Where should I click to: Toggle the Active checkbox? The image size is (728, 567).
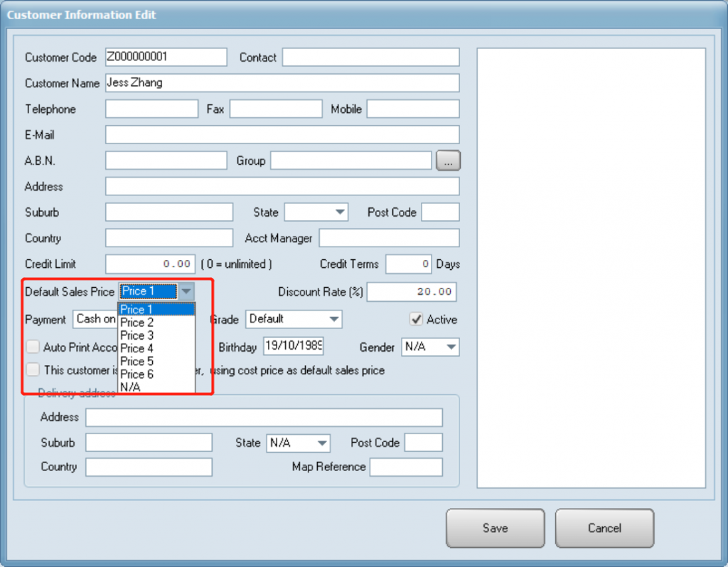[x=417, y=320]
